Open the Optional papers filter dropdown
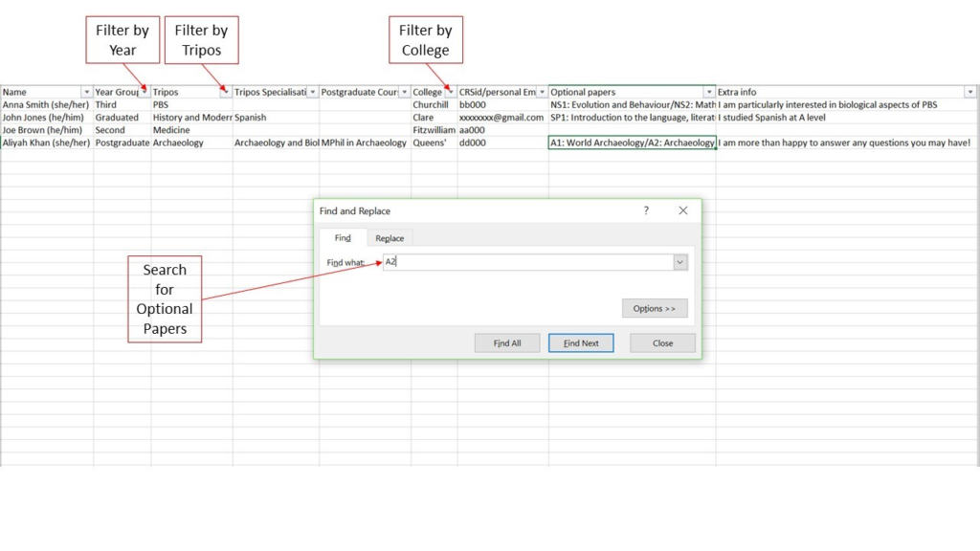The height and width of the screenshot is (551, 980). [x=708, y=93]
